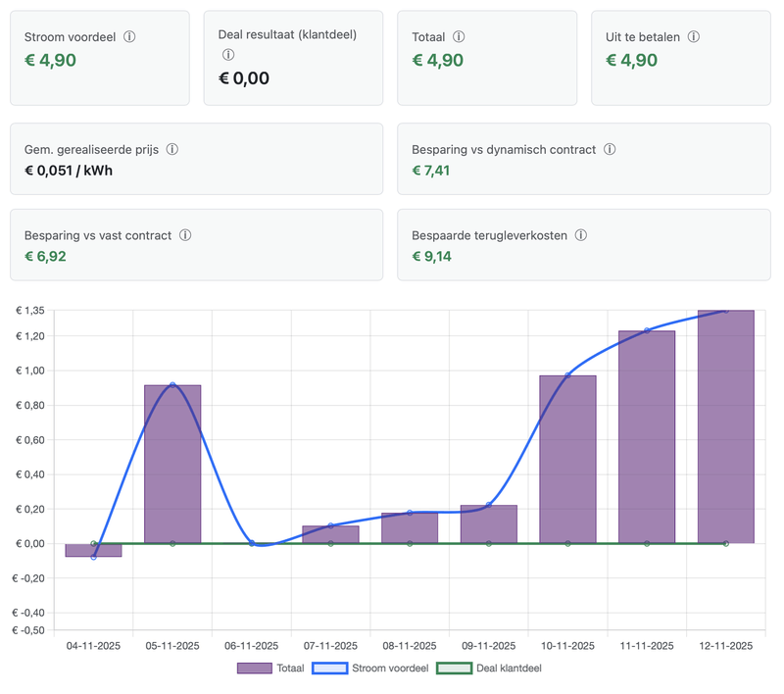This screenshot has width=784, height=694.
Task: Click info icon under Deal resultaat (klantdeel)
Action: 228,55
